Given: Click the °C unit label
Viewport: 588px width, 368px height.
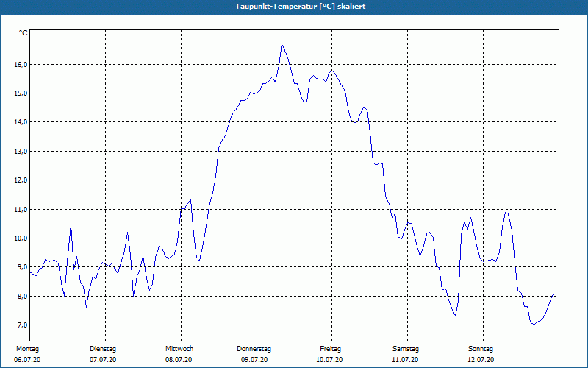Looking at the screenshot, I should pos(24,33).
